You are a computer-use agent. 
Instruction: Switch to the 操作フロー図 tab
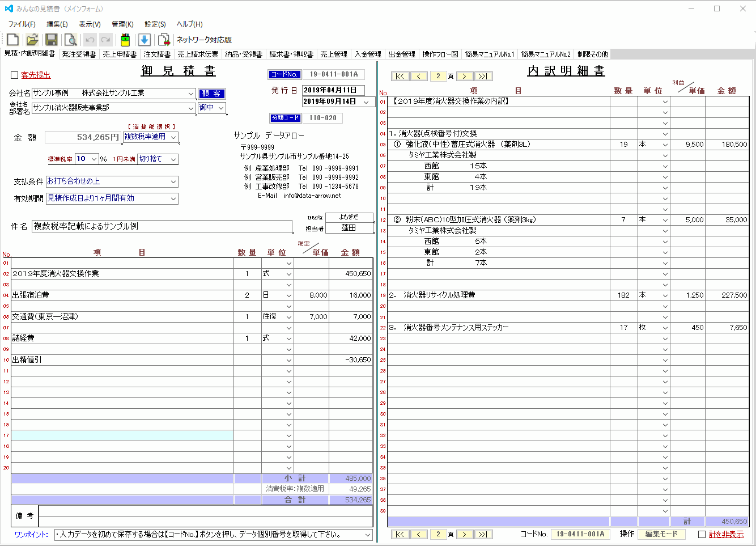[x=440, y=54]
